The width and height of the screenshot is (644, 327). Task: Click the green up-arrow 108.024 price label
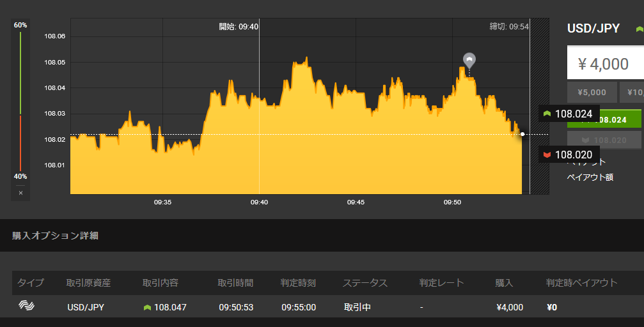(569, 114)
